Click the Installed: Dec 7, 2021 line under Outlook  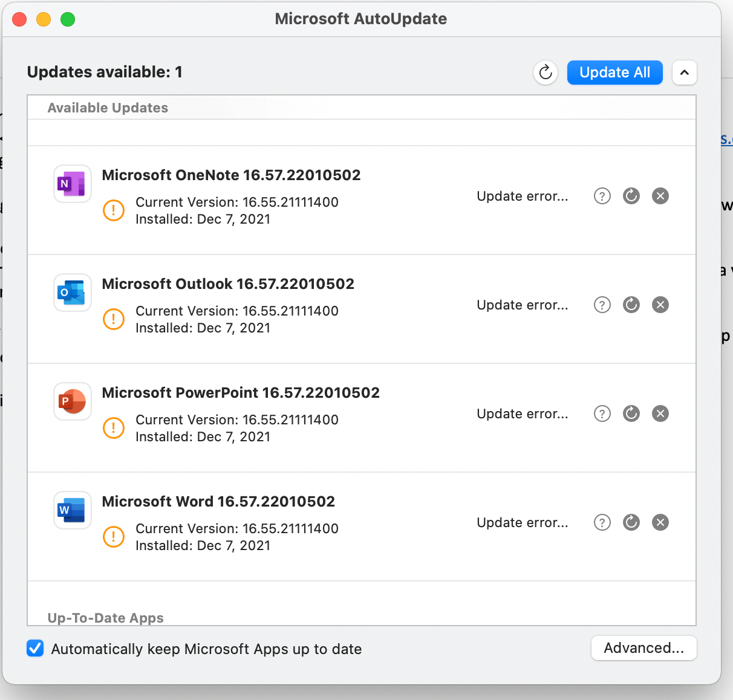coord(203,328)
